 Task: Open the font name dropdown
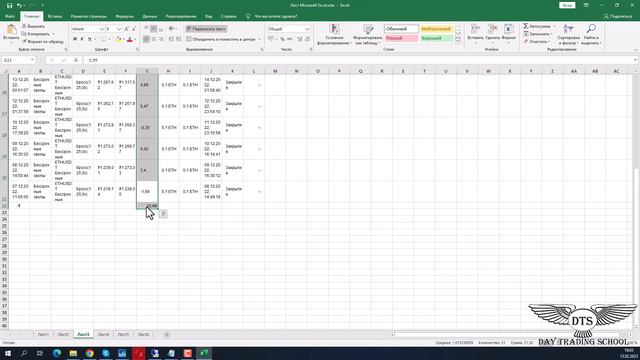click(x=102, y=29)
